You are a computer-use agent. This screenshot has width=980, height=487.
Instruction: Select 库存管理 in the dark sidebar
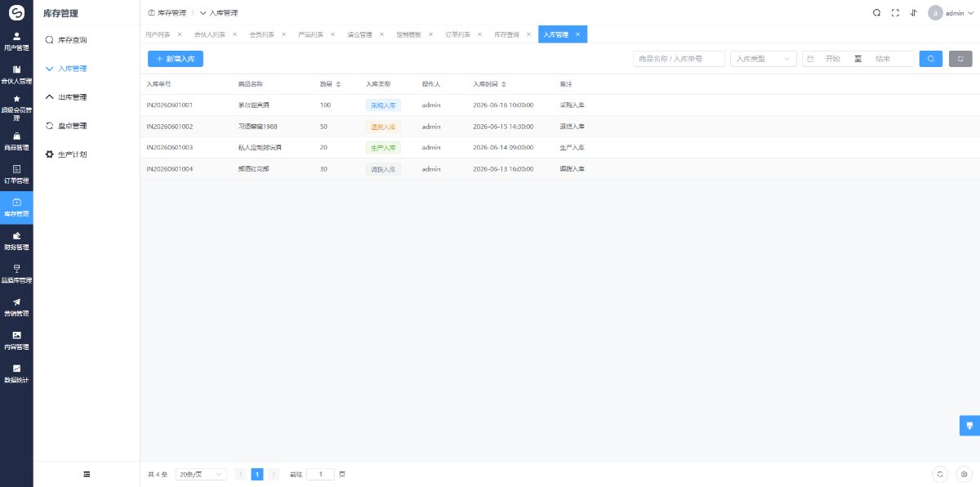click(x=16, y=208)
